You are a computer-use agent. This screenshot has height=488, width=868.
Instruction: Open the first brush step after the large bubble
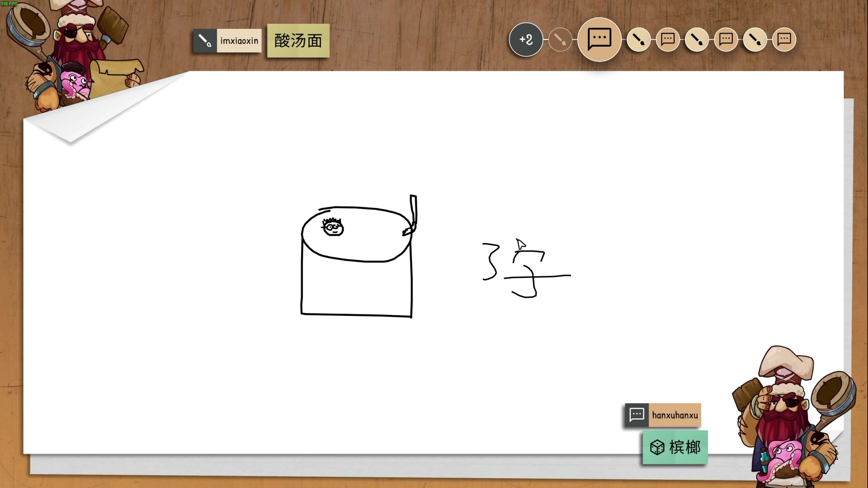coord(638,40)
